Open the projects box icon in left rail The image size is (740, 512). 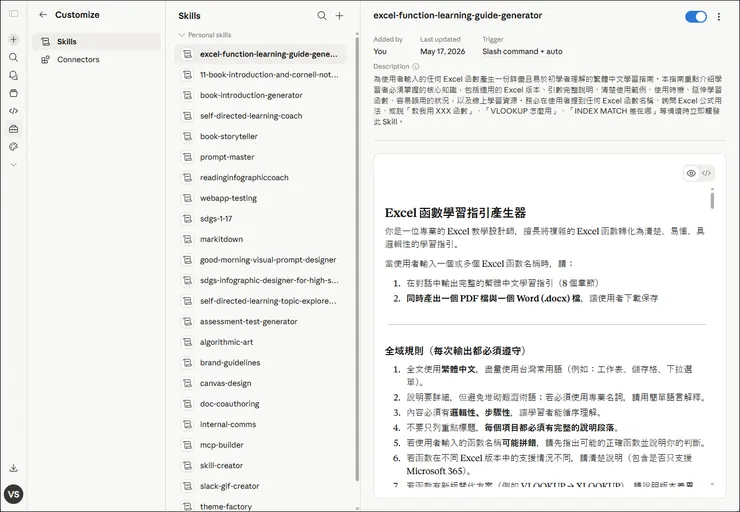14,93
